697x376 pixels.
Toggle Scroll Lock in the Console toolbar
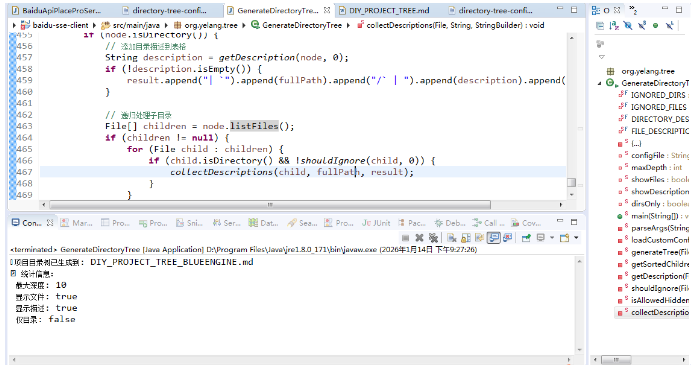(x=465, y=238)
